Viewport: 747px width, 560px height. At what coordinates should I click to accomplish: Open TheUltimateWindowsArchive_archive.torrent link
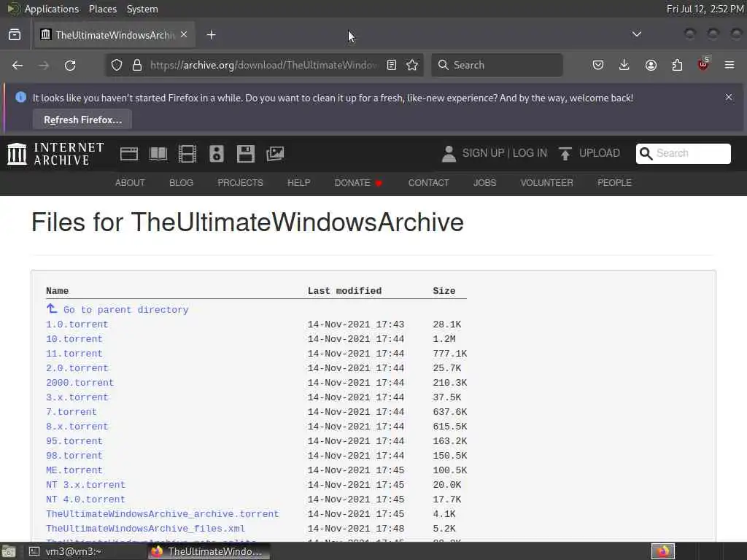click(163, 514)
